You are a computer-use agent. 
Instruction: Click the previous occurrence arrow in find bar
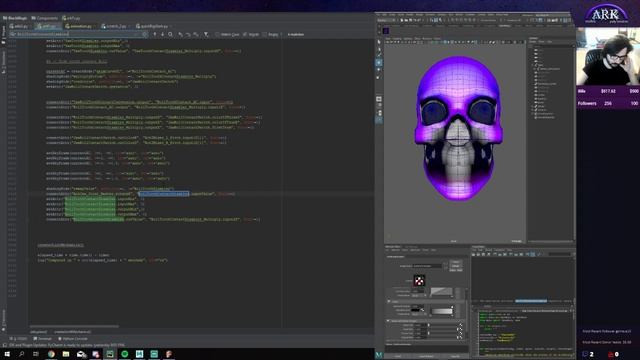pos(155,34)
